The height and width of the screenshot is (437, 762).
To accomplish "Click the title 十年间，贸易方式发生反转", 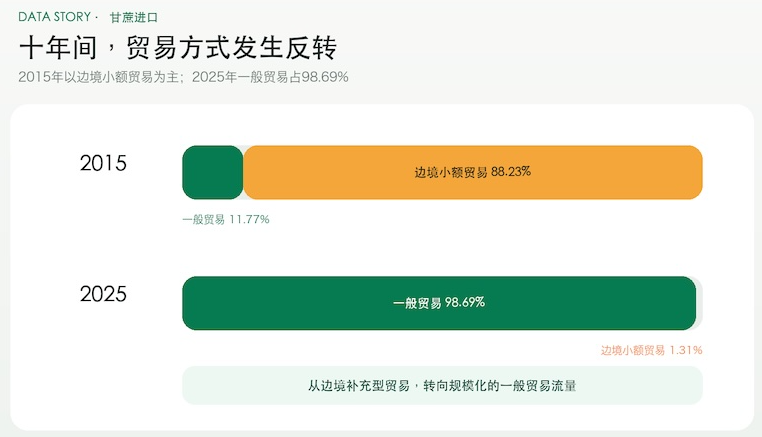I will (x=178, y=48).
